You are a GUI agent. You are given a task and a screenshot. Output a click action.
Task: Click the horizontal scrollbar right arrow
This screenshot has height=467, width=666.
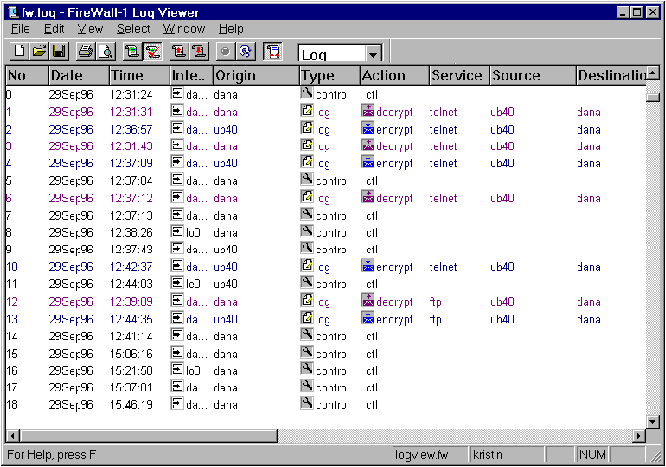click(x=639, y=436)
